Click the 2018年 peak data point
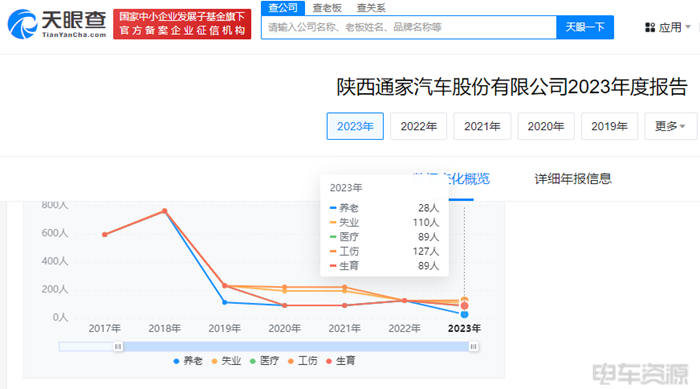Viewport: 700px width, 389px height. 165,211
